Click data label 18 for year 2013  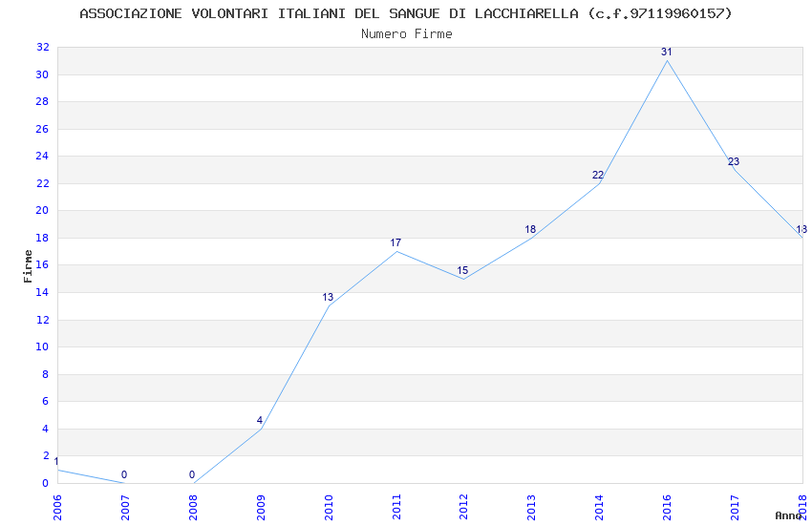[x=530, y=229]
